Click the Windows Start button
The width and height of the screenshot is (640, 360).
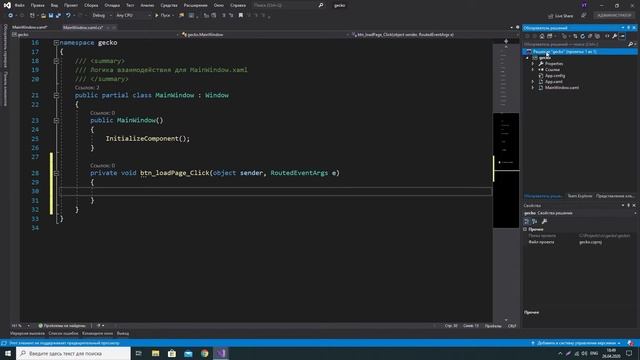[8, 353]
